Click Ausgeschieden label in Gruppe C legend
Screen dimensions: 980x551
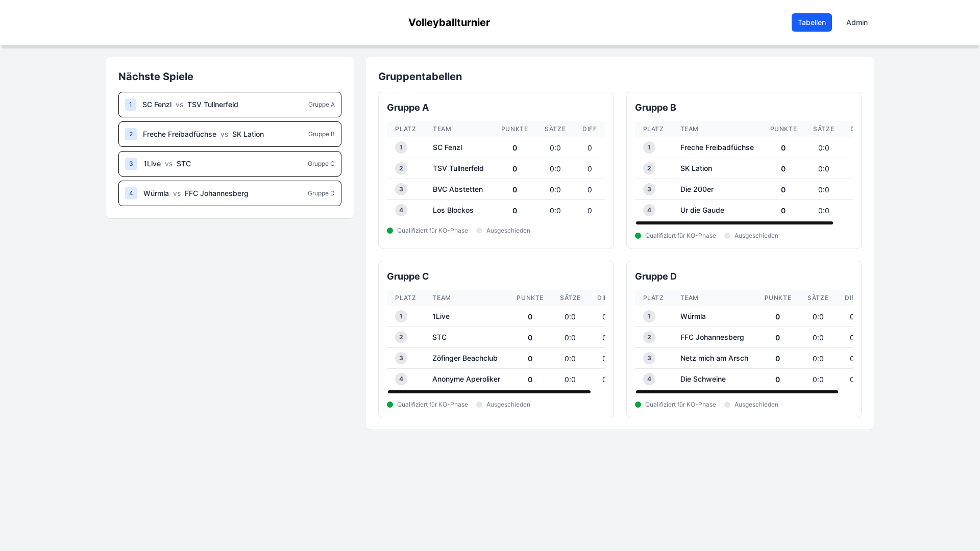(508, 405)
